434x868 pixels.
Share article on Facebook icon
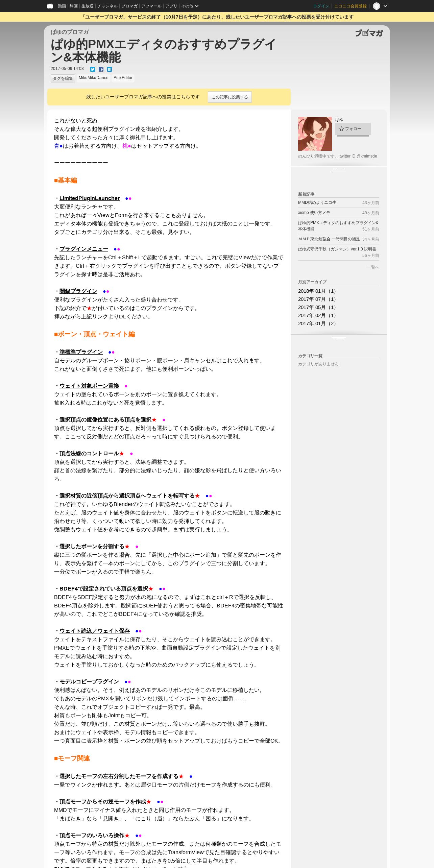pos(101,69)
